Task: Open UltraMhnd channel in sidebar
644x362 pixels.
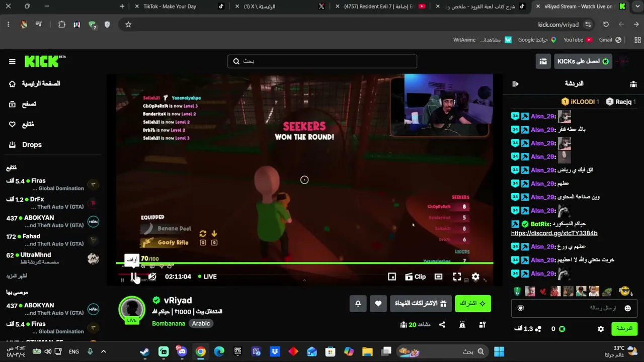Action: click(x=53, y=258)
